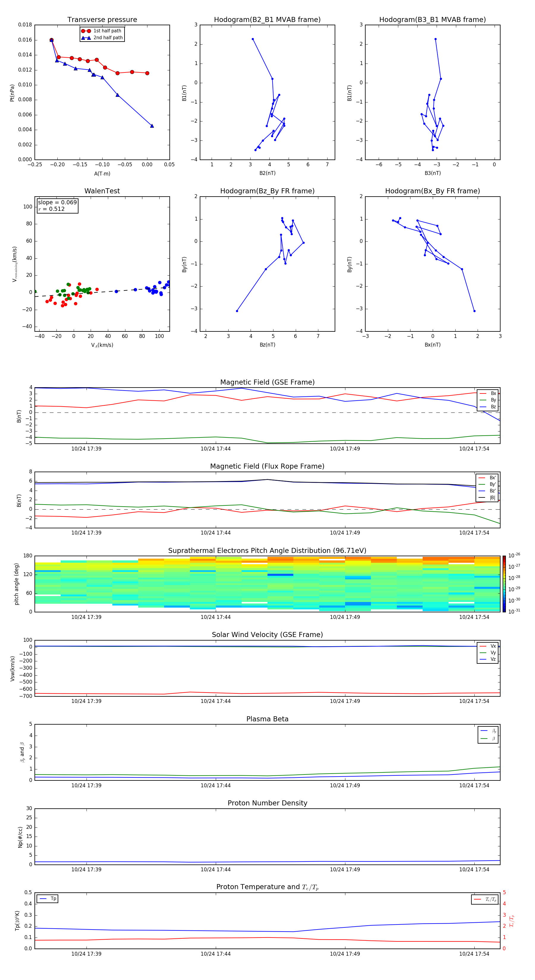Screen dimensions: 535x980
Task: Select the Tp legend entry in temperature panel
Action: coord(48,899)
